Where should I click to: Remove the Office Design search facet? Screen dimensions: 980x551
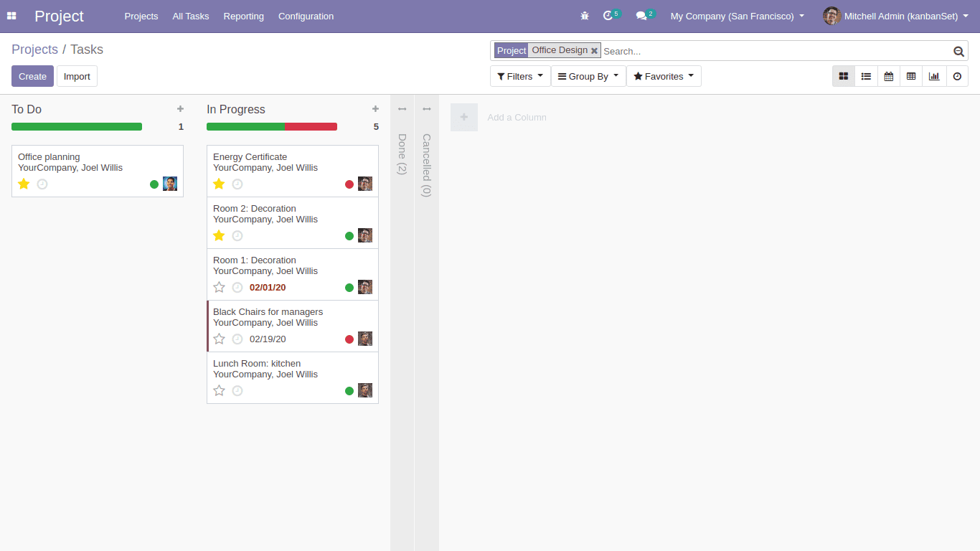594,51
